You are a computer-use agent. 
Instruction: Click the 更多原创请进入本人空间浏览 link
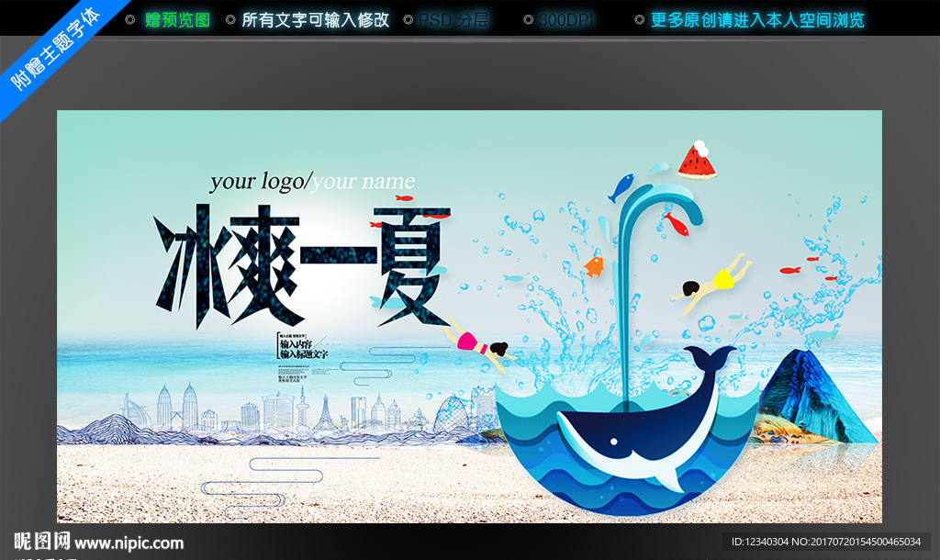coord(755,18)
